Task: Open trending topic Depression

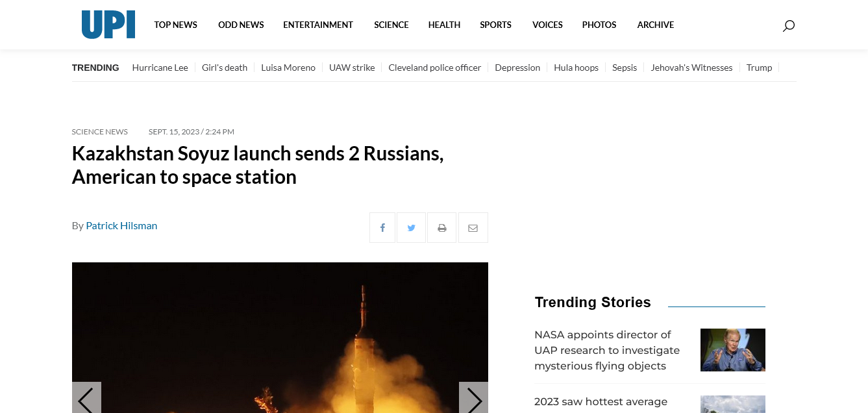Action: (517, 68)
